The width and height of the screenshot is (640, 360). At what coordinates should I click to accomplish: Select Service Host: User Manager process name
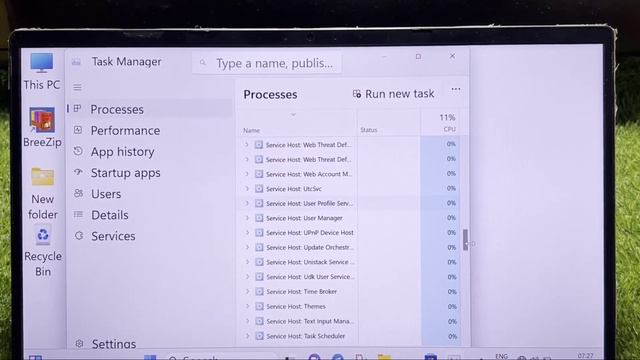click(x=304, y=218)
